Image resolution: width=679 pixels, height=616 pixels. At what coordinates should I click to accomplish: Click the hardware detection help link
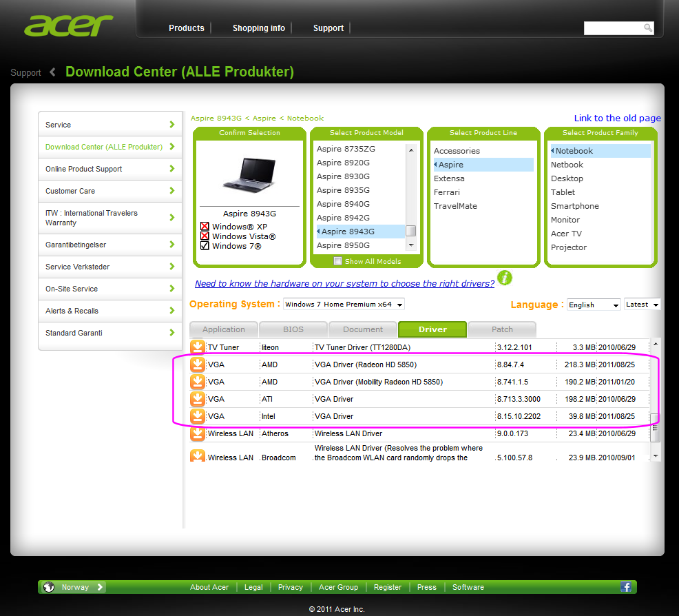344,283
